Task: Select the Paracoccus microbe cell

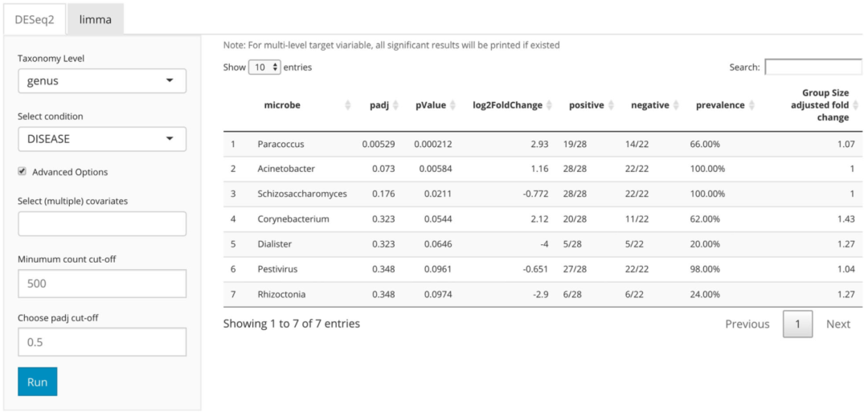Action: pyautogui.click(x=280, y=144)
